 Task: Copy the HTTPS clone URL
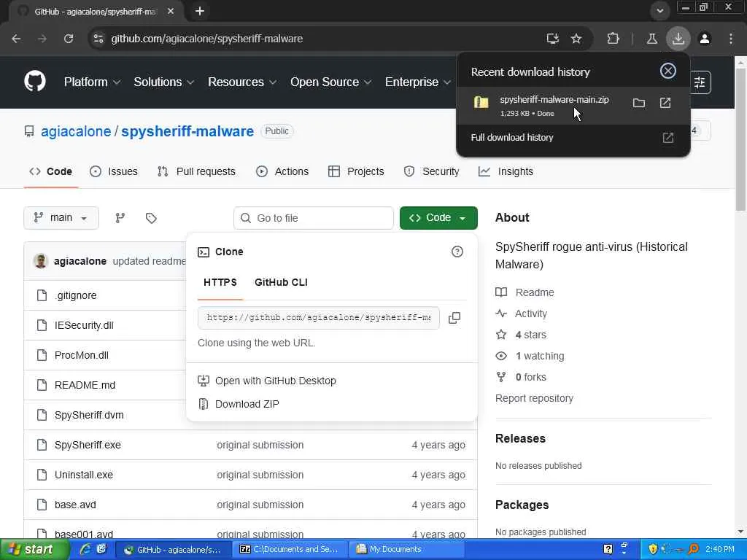point(454,318)
